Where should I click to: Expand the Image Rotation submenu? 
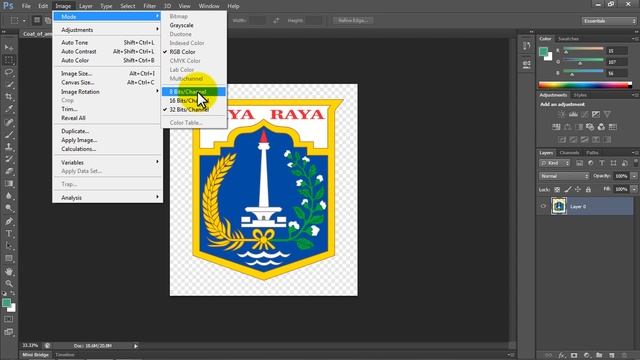pyautogui.click(x=108, y=92)
